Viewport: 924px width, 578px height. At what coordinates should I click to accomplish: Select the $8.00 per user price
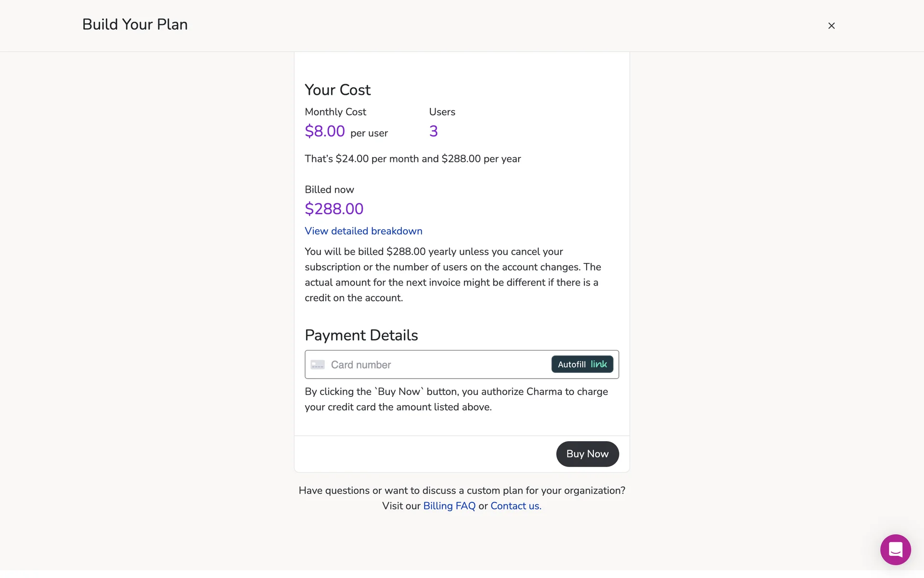pyautogui.click(x=325, y=131)
